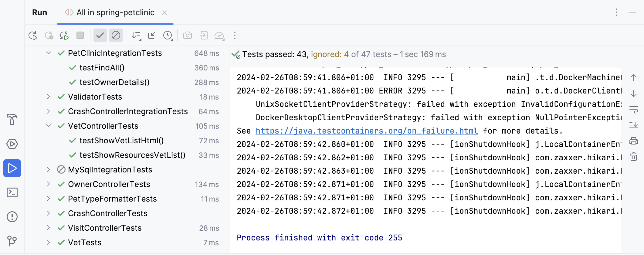This screenshot has width=644, height=255.
Task: Toggle soft-wrap in console
Action: pos(634,109)
